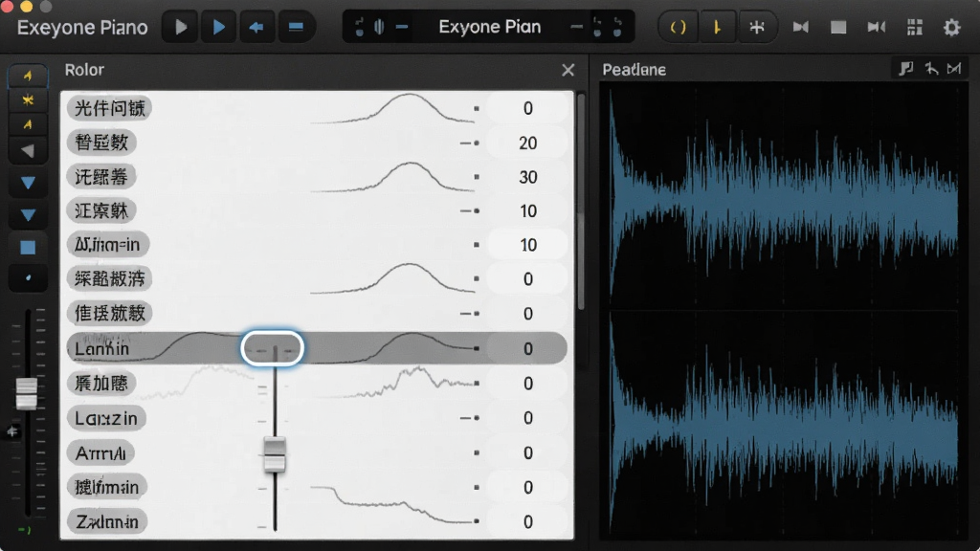Select the highlighted Lanhin row label

click(x=101, y=348)
